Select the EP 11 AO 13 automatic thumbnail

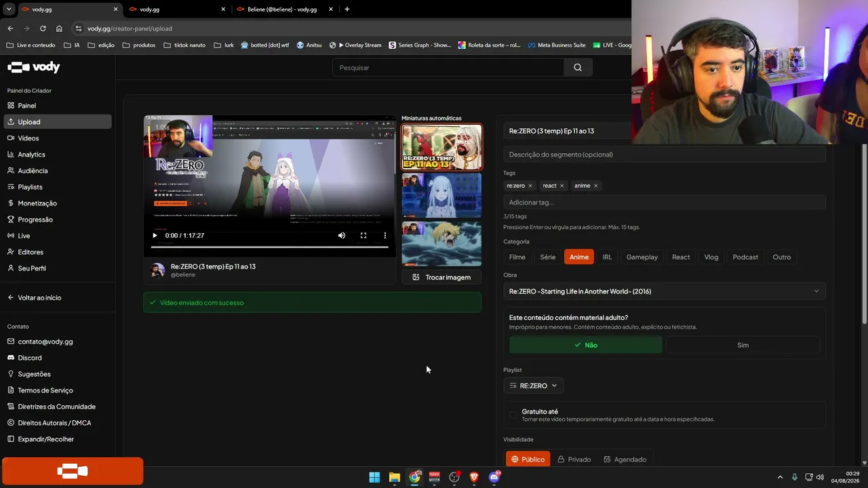coord(441,147)
